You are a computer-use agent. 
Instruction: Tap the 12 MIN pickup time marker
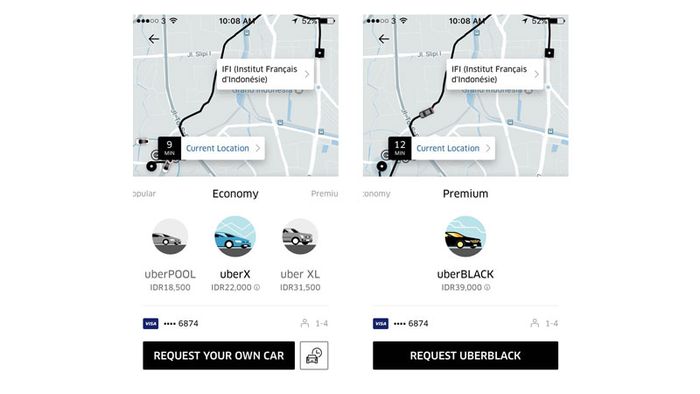400,148
